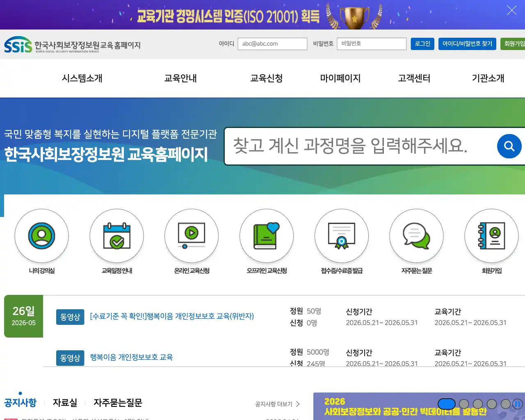Select the second banner slide dot
525x420 pixels.
464,404
